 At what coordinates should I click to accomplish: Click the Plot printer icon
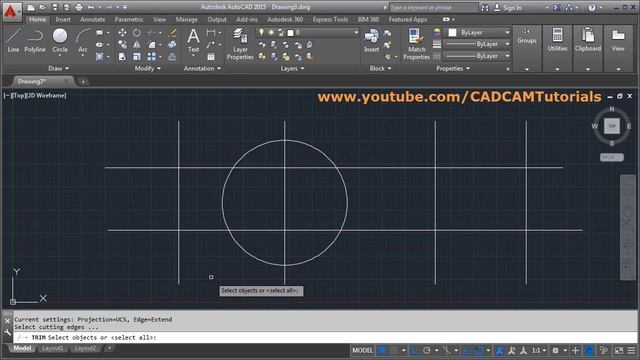(79, 7)
